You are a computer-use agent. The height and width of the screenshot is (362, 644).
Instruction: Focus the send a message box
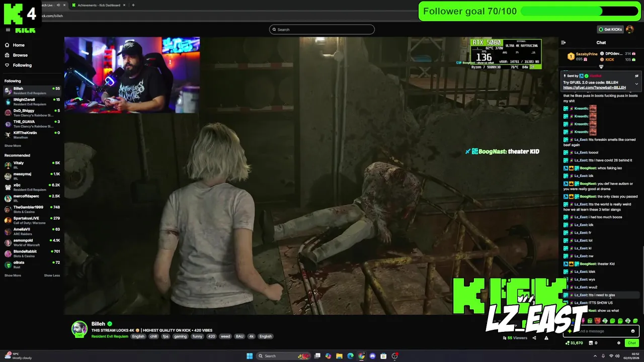point(601,331)
